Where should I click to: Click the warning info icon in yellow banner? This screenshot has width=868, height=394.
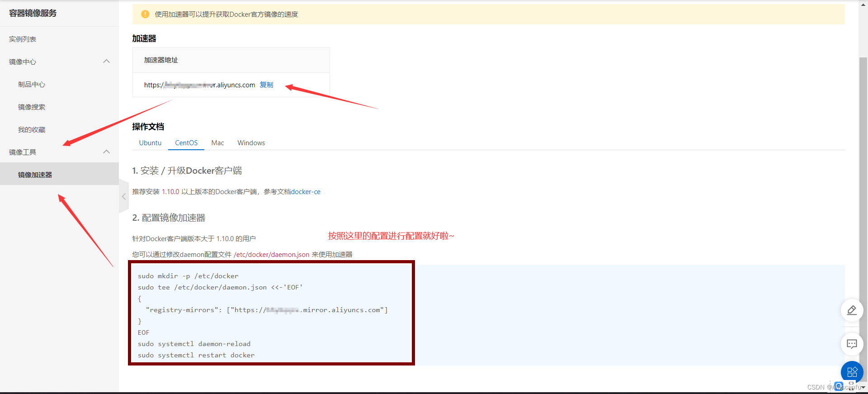145,14
